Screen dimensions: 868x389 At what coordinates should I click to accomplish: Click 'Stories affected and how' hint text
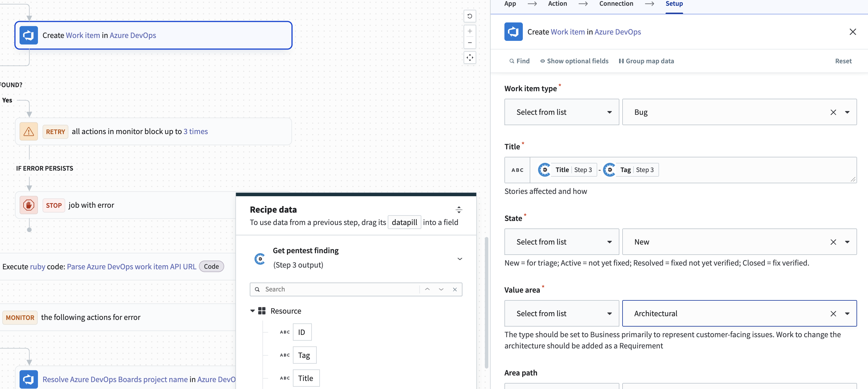[x=546, y=191]
